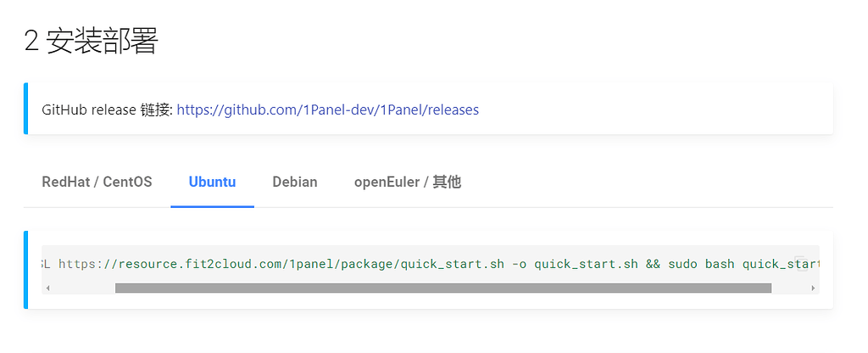Screen dimensions: 868x353
Task: Click scrollbar track left of the thumb
Action: (x=84, y=289)
